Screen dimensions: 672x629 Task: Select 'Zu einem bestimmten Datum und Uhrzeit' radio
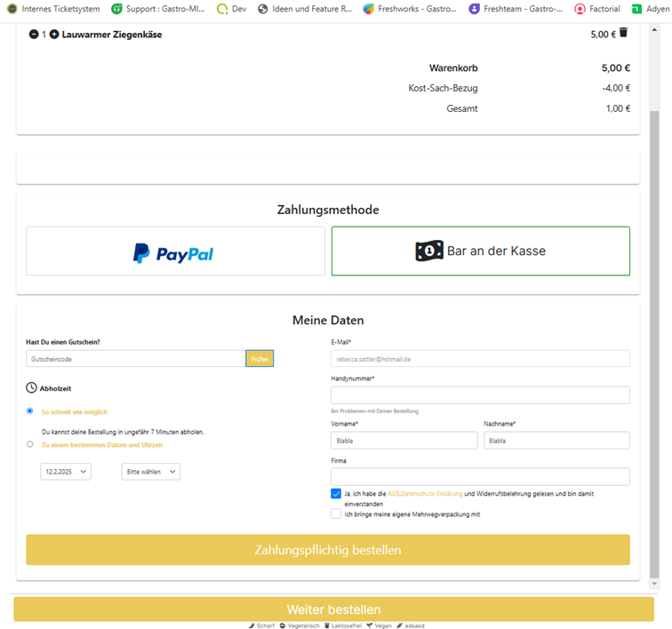[29, 444]
